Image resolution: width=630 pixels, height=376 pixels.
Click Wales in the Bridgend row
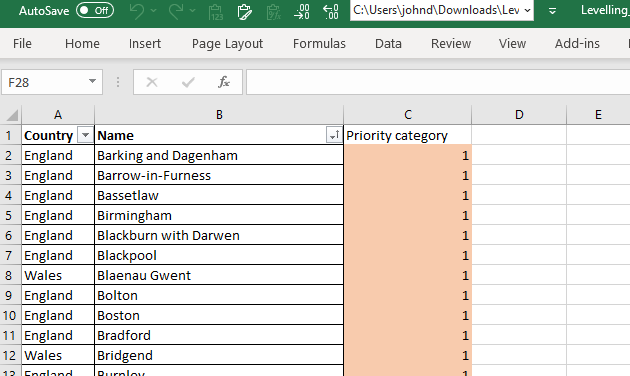58,356
